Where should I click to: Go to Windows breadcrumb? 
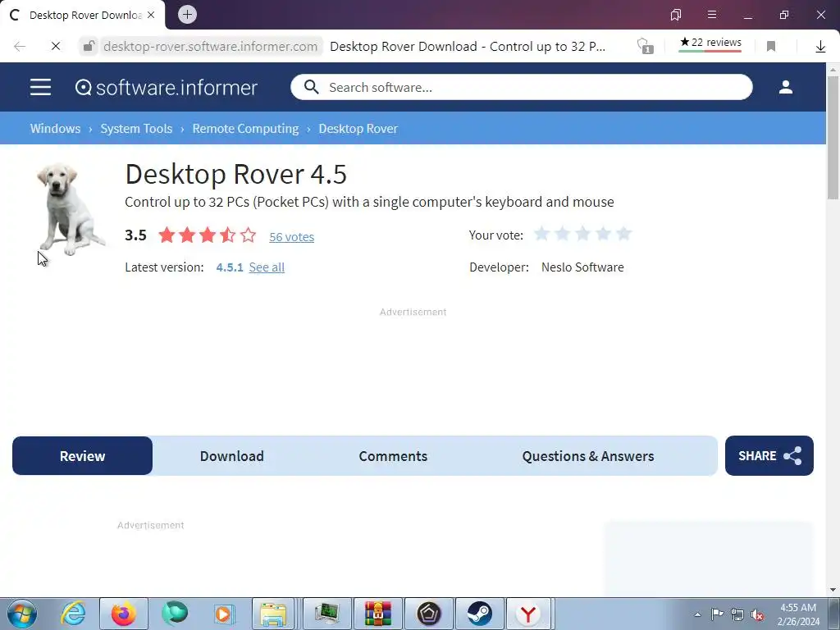55,129
